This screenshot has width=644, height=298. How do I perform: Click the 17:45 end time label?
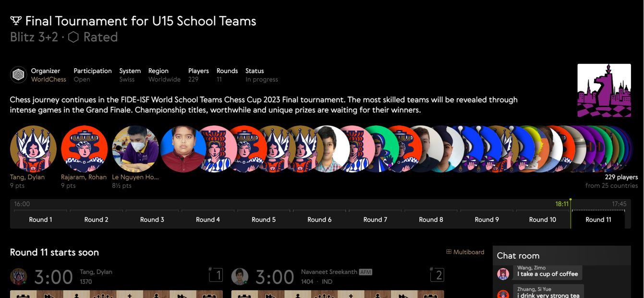point(620,204)
